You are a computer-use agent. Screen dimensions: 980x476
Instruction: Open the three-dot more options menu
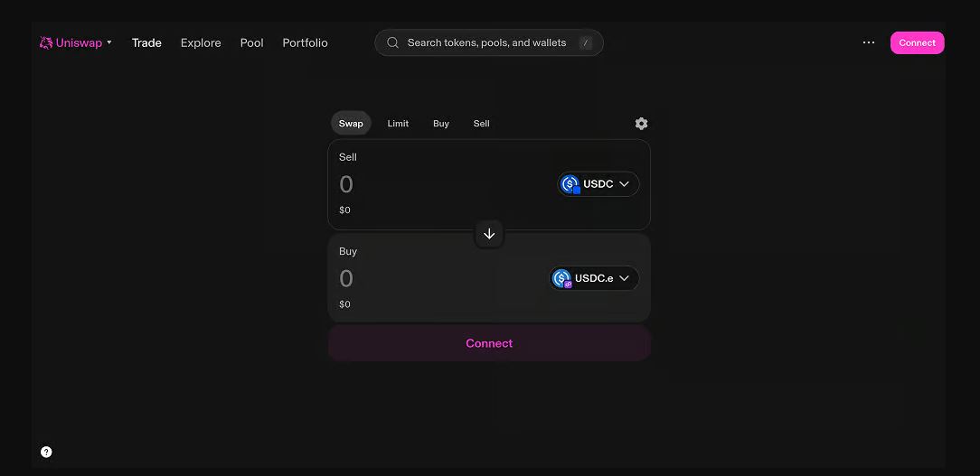(869, 42)
